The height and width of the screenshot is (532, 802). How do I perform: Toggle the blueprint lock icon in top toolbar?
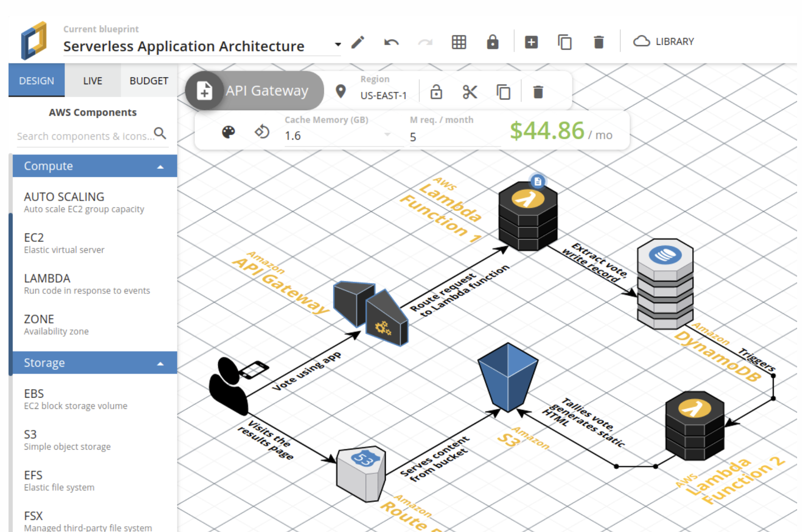click(492, 42)
